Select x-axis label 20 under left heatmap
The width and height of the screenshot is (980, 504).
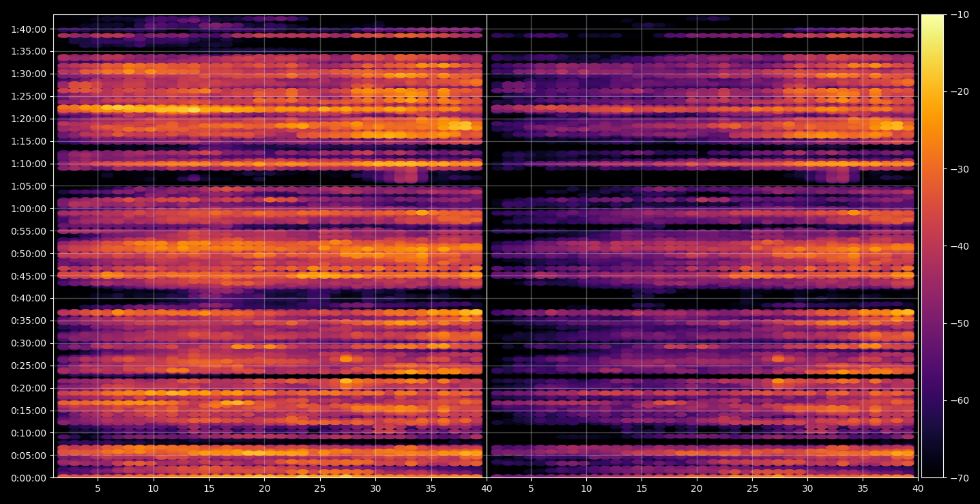click(x=265, y=489)
